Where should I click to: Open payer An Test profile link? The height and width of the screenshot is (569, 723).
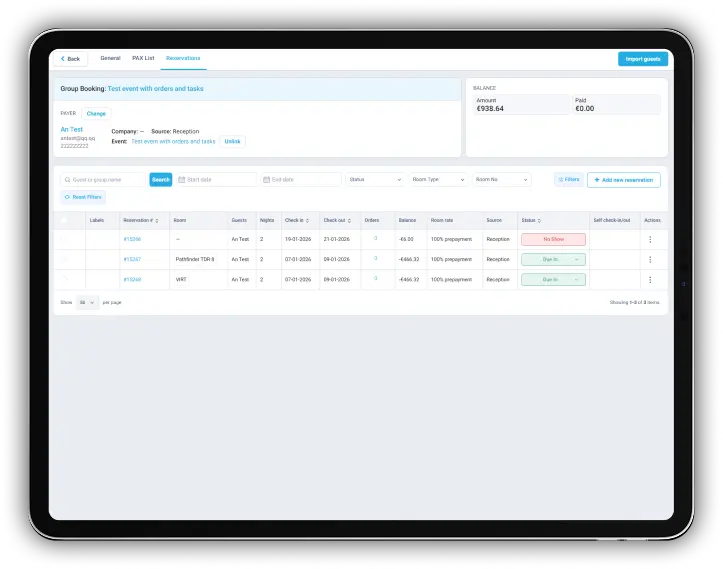(71, 130)
